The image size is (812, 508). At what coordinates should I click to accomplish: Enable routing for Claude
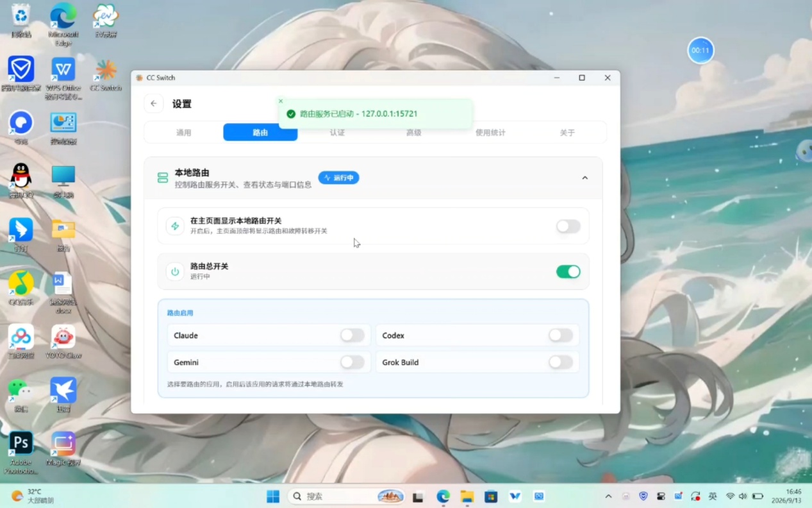pyautogui.click(x=352, y=335)
